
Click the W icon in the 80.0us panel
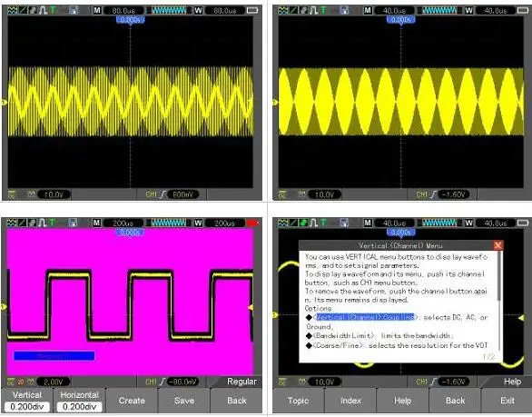[x=199, y=10]
